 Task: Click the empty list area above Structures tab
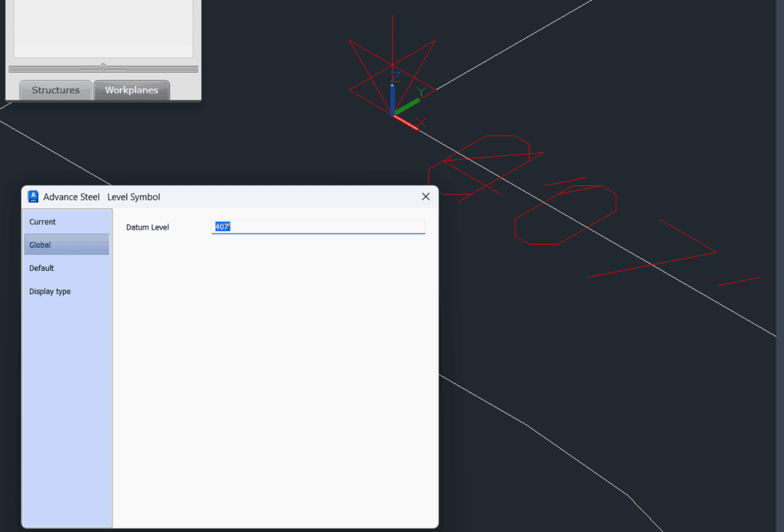click(103, 27)
